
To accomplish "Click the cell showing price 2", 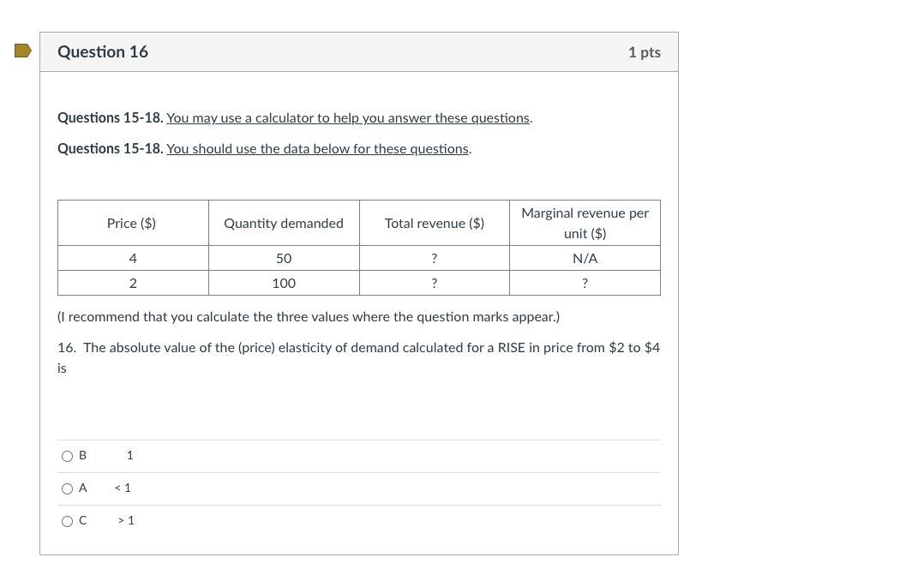I will 132,283.
